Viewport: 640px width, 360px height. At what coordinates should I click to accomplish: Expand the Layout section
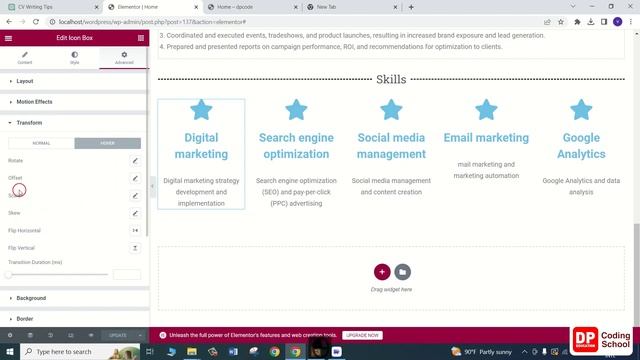[73, 81]
